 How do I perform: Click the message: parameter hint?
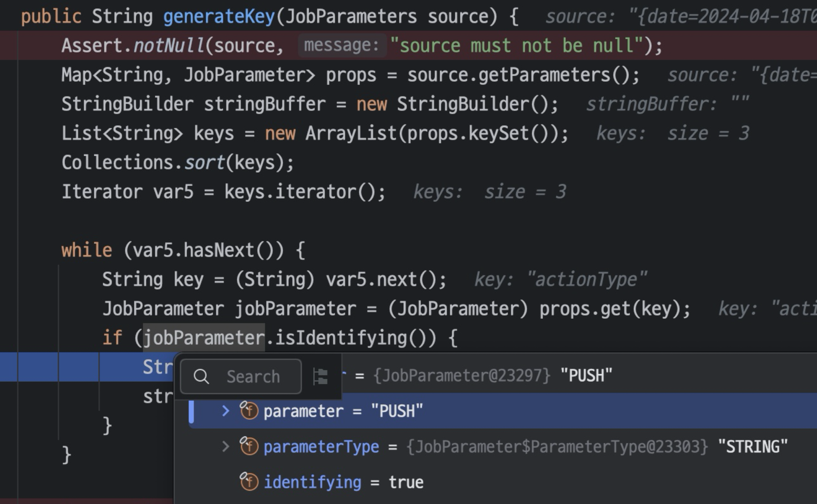(x=342, y=45)
